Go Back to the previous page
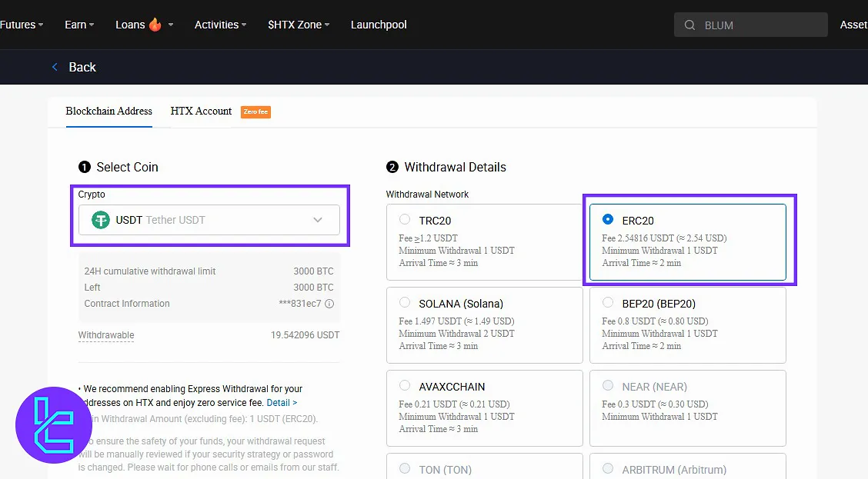Viewport: 868px width, 479px height. click(82, 67)
